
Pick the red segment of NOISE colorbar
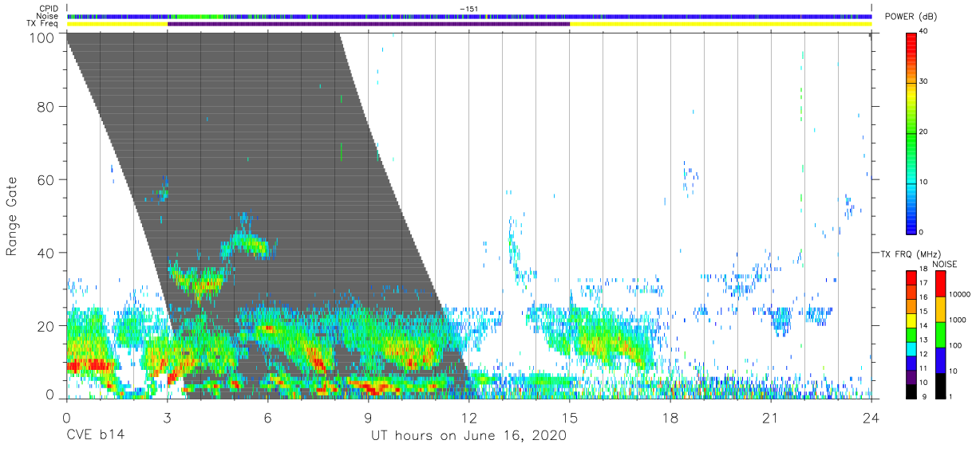941,284
